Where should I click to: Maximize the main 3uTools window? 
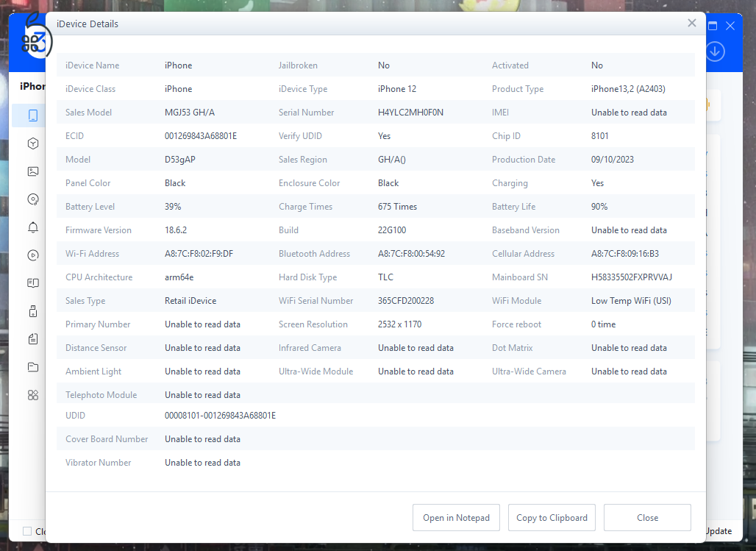713,26
